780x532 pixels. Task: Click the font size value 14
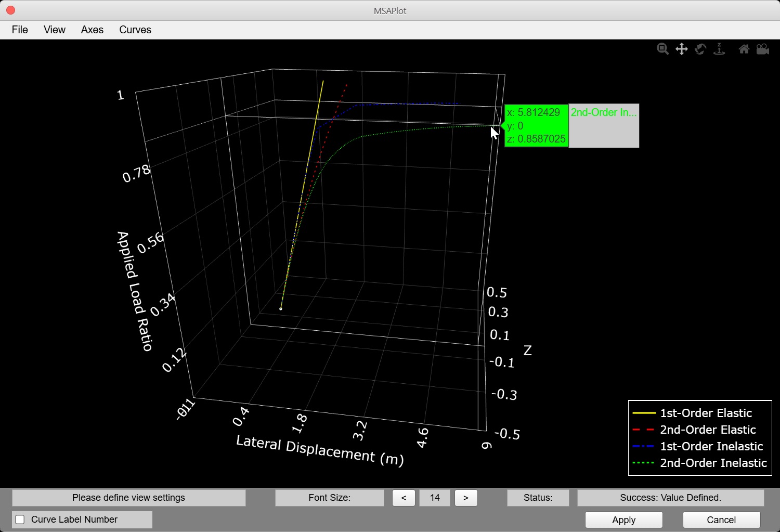(434, 498)
